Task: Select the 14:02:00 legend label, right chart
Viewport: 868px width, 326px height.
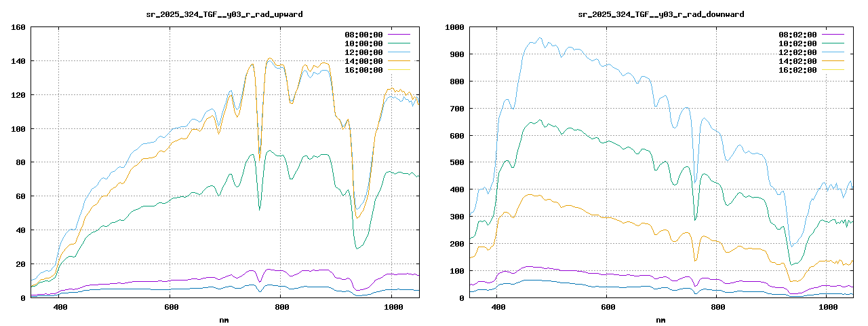Action: pos(797,61)
